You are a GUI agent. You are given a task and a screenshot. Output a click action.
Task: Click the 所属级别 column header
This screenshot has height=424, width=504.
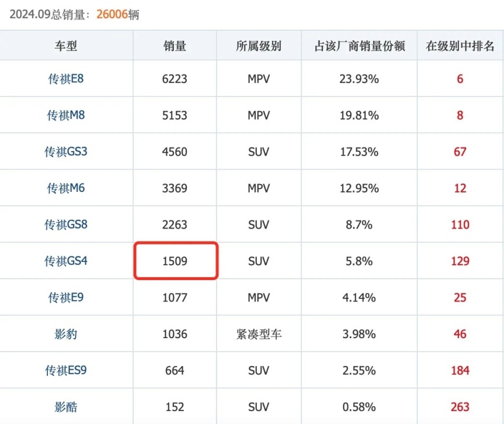(x=259, y=46)
